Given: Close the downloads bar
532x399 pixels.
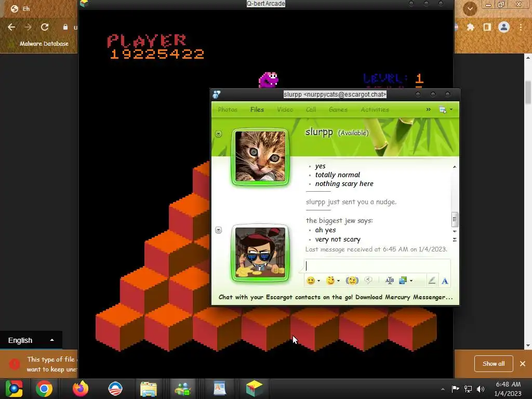Looking at the screenshot, I should click(x=523, y=364).
